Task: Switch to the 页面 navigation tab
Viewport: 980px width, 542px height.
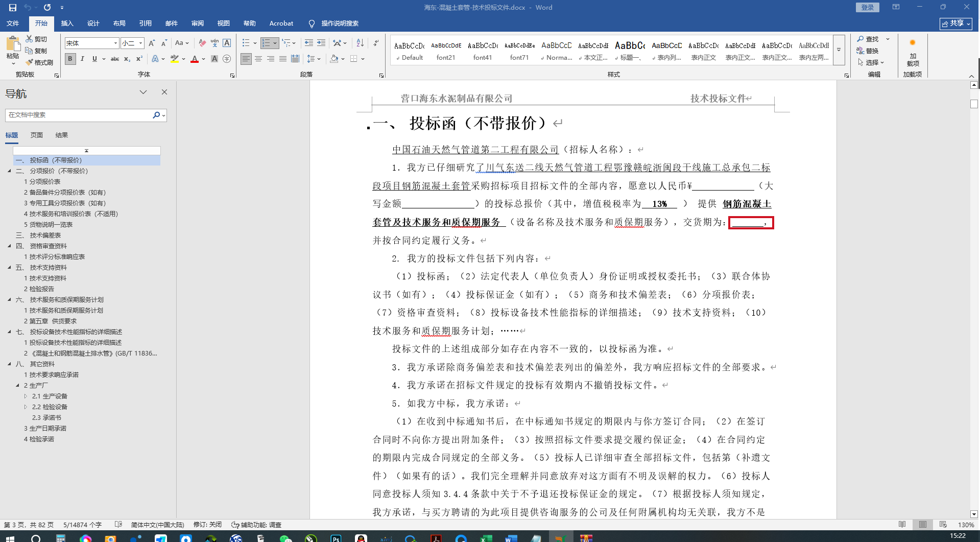Action: click(36, 135)
